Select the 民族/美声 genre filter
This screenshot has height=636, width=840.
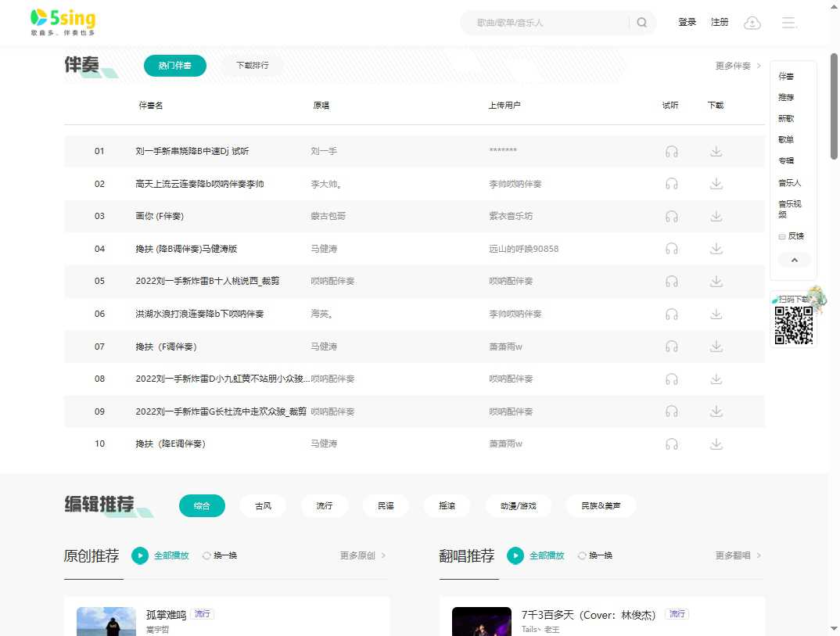coord(601,506)
